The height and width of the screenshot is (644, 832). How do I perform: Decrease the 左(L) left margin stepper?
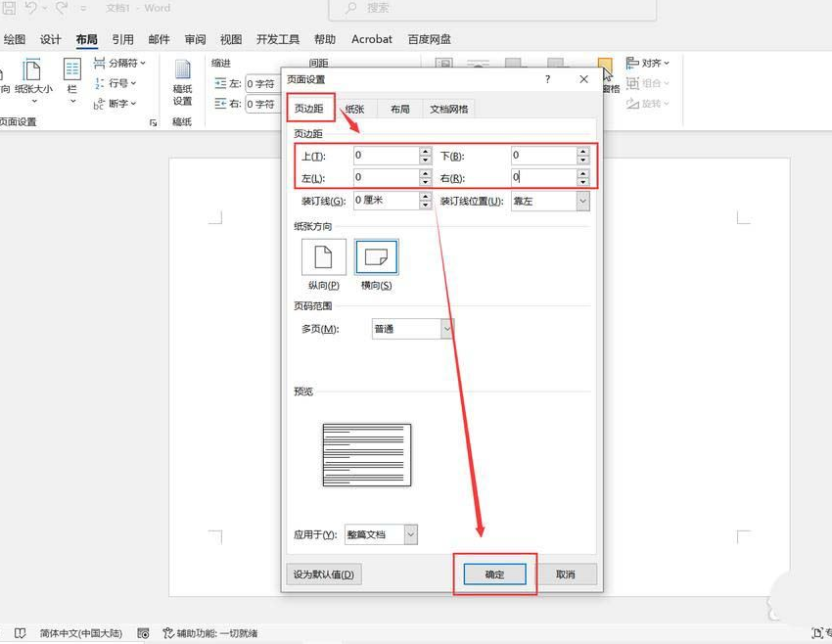(x=425, y=182)
